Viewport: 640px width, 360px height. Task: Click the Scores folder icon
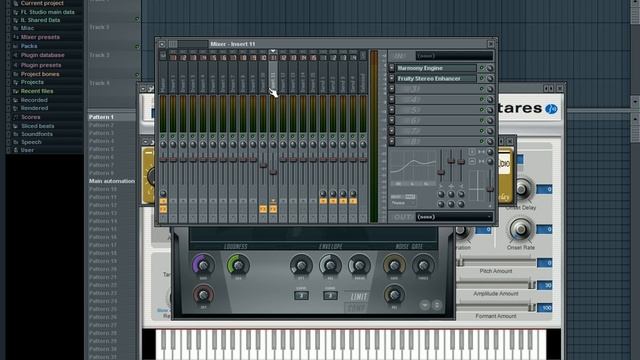click(16, 117)
